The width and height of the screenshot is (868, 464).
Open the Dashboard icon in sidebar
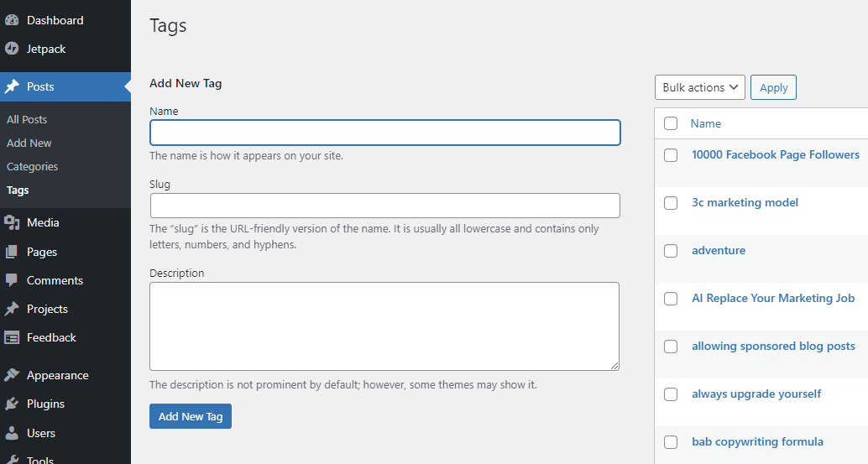point(12,20)
